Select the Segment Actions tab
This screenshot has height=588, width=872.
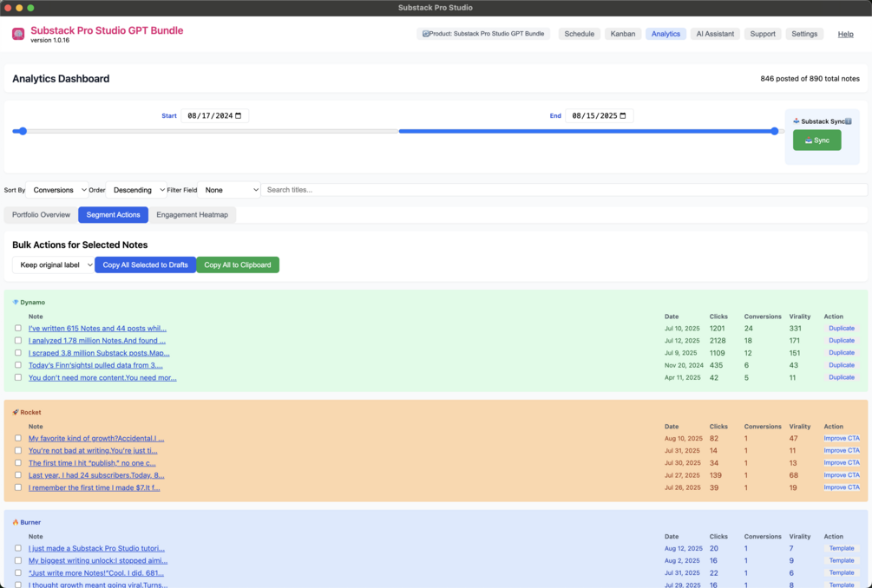click(x=113, y=215)
